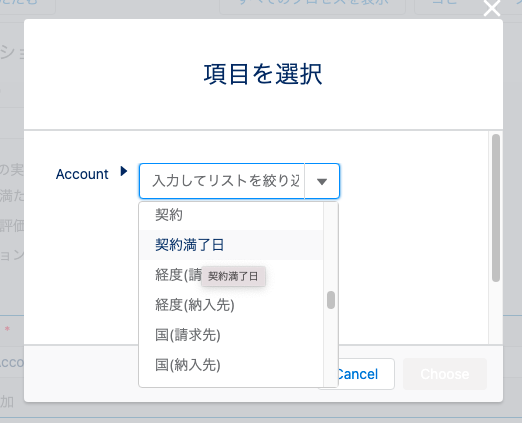Click the 契約満了日 tooltip label

coord(233,276)
